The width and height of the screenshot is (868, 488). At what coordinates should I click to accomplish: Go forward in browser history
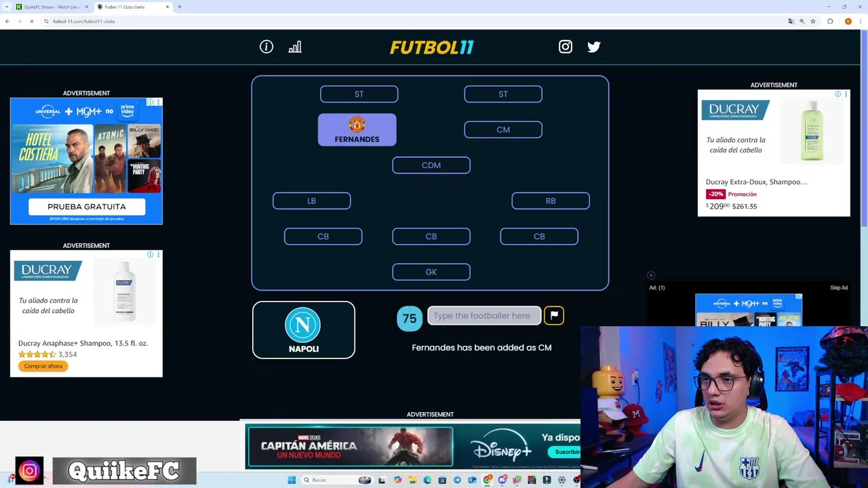19,21
